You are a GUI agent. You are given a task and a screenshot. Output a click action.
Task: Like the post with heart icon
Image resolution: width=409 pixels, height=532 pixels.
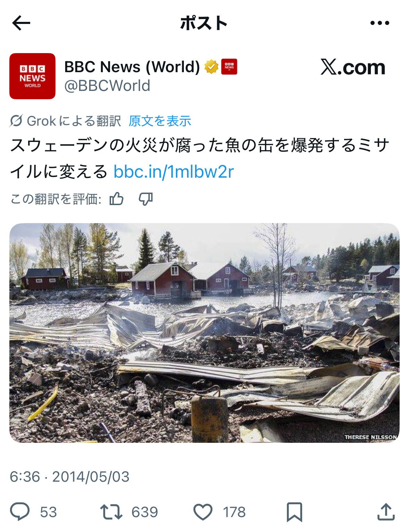click(203, 512)
